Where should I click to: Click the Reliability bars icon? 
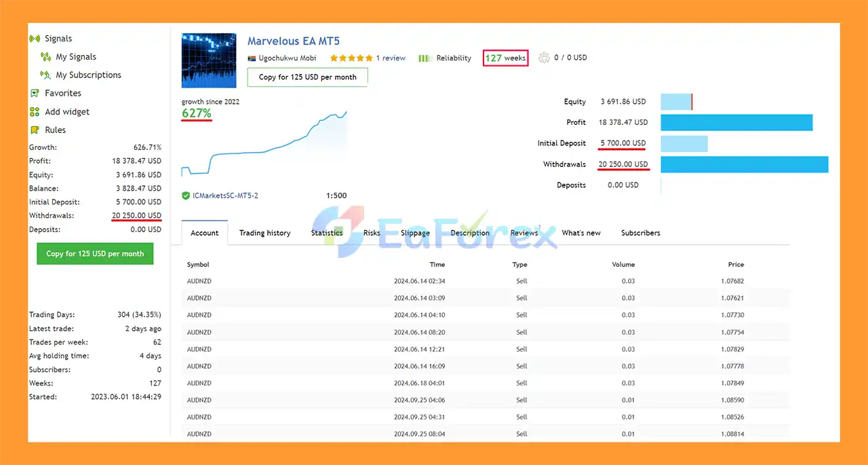(x=425, y=58)
